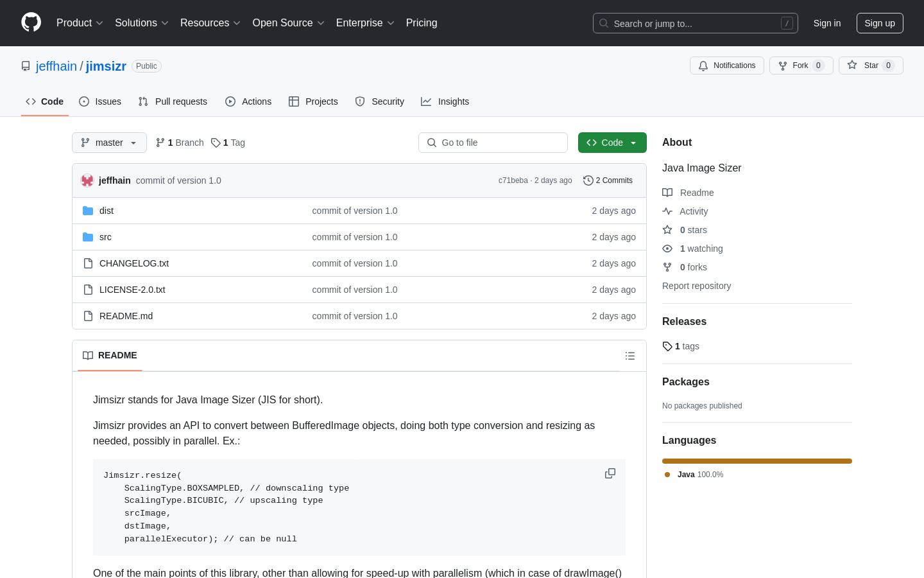The image size is (924, 578).
Task: Click the Sign up button
Action: (x=880, y=23)
